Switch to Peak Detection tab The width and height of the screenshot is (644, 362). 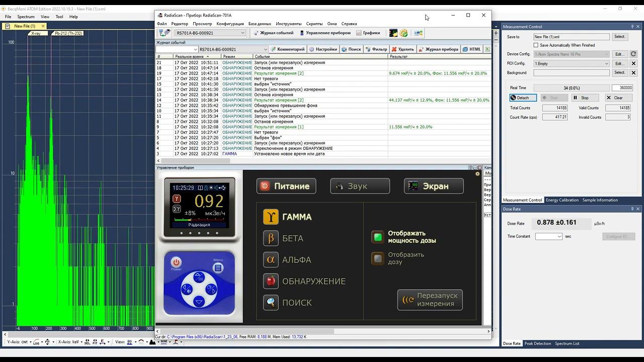click(537, 343)
